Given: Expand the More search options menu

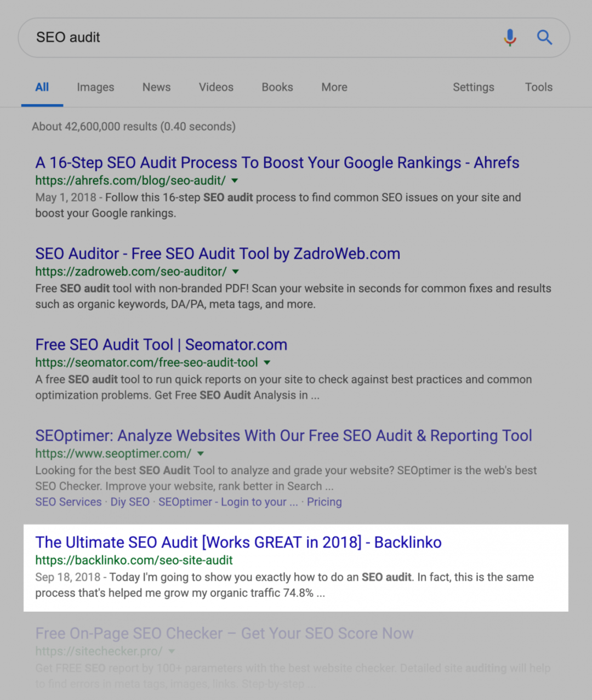Looking at the screenshot, I should 334,87.
